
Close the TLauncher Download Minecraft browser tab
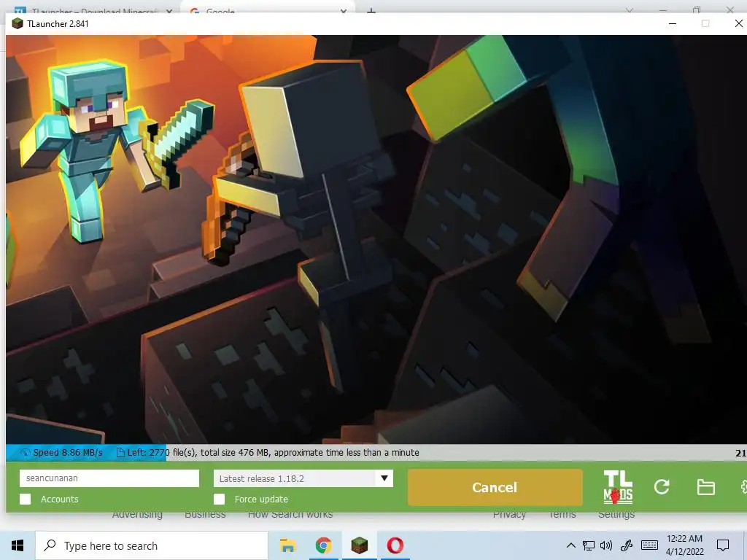pyautogui.click(x=169, y=10)
